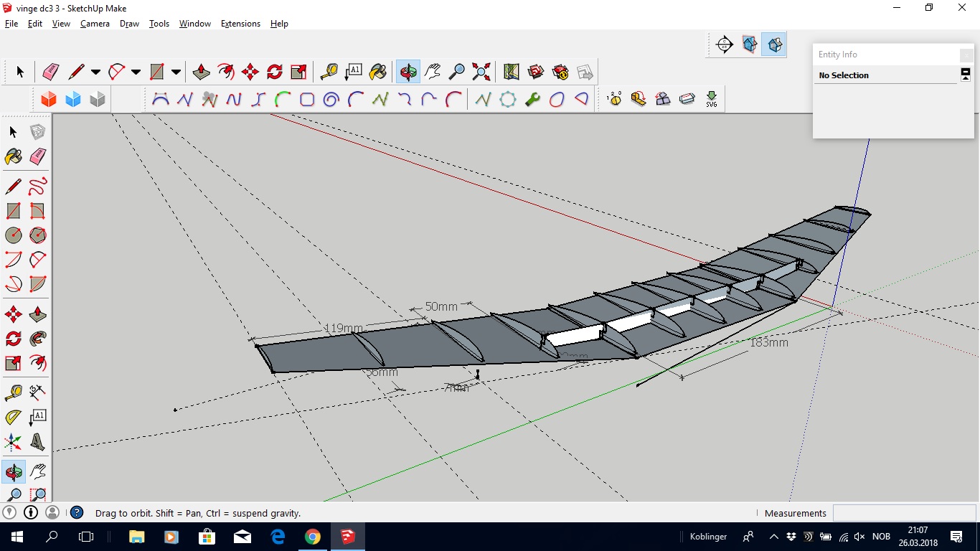Open the Camera menu
Viewport: 980px width, 551px height.
(95, 24)
